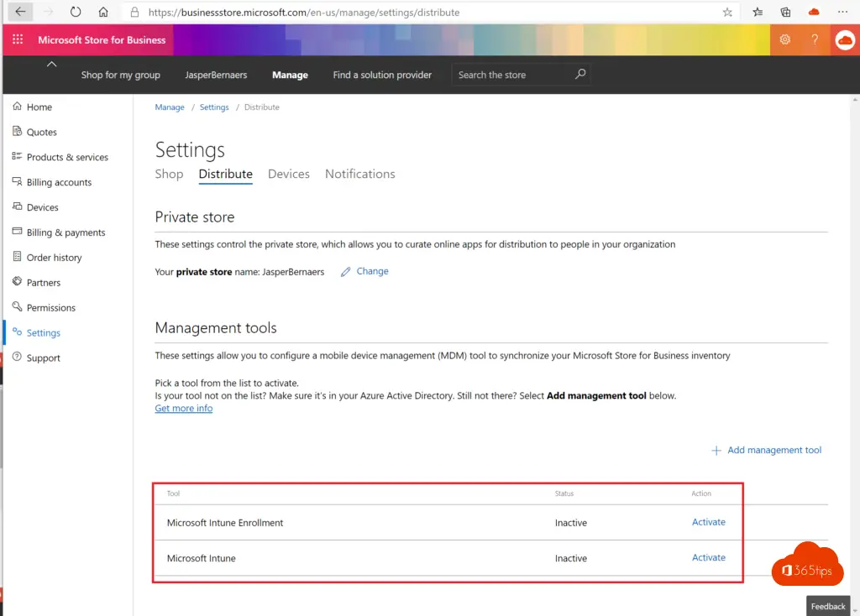Reload the page with the refresh icon
860x616 pixels.
(x=76, y=12)
